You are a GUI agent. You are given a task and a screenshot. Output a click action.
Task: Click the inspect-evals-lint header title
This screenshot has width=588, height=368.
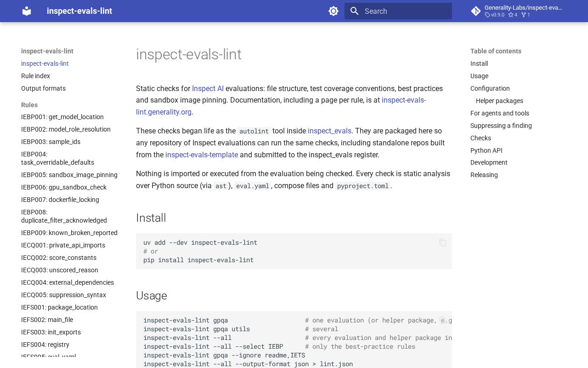[79, 11]
